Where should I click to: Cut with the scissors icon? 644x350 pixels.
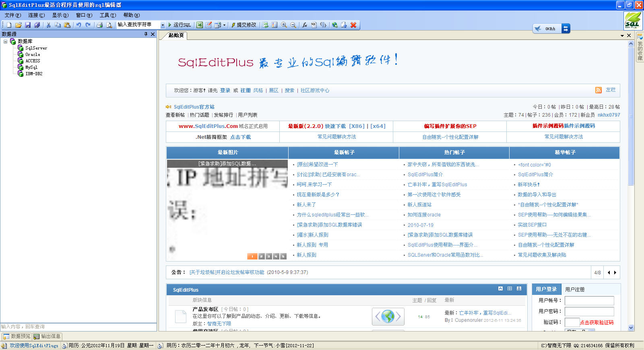tap(48, 25)
